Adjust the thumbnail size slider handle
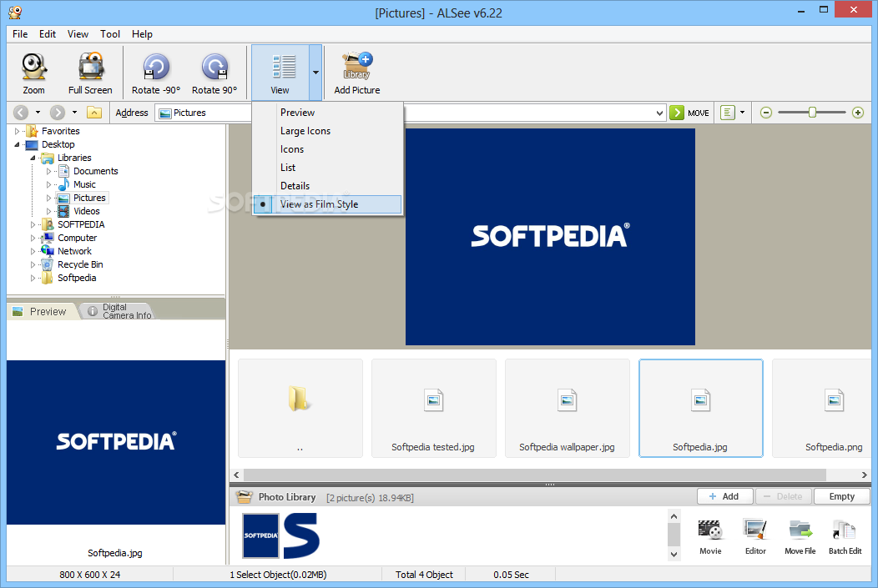 (812, 113)
